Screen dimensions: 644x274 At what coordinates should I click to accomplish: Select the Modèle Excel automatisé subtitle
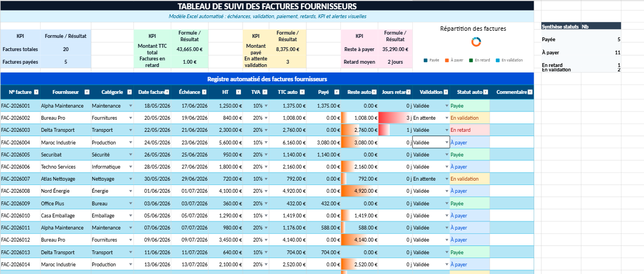pyautogui.click(x=267, y=16)
